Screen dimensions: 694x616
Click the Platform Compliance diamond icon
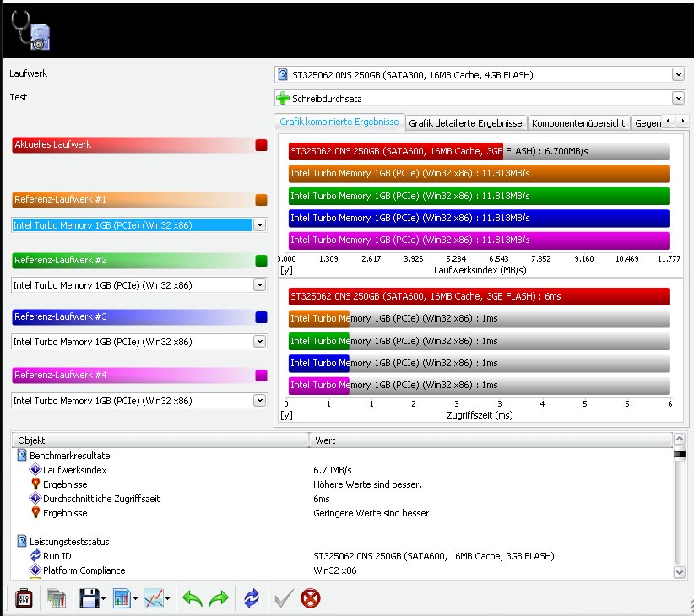[35, 570]
